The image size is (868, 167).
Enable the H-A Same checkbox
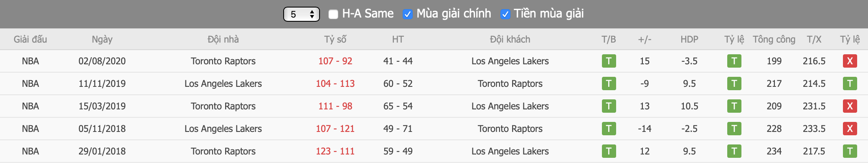click(x=333, y=14)
